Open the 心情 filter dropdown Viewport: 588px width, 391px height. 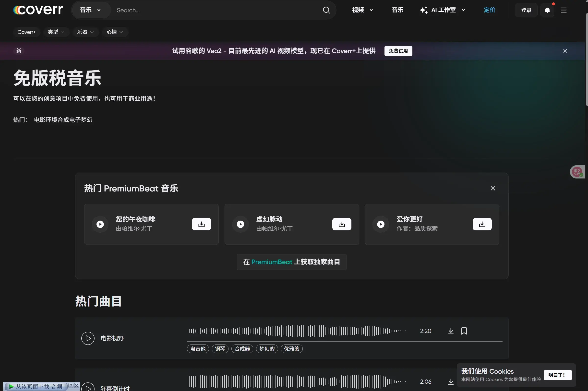115,32
